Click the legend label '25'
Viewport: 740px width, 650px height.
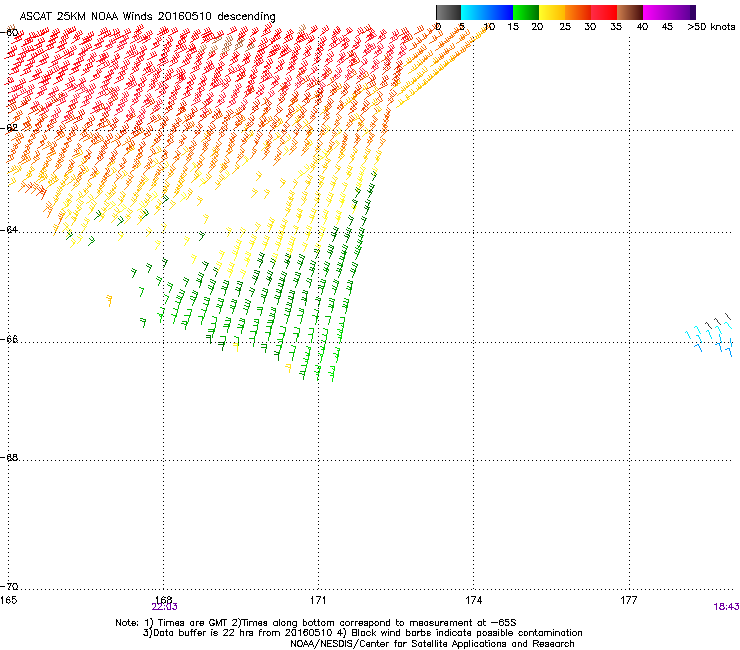(x=565, y=27)
